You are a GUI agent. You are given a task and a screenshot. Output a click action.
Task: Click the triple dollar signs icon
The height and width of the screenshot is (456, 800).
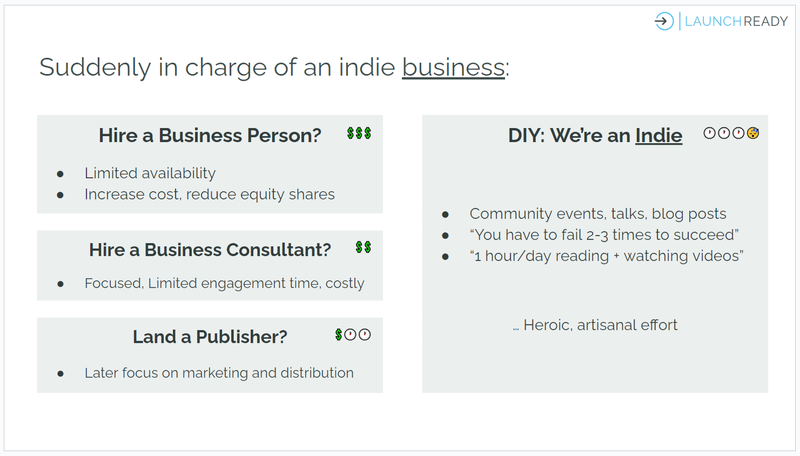(359, 133)
